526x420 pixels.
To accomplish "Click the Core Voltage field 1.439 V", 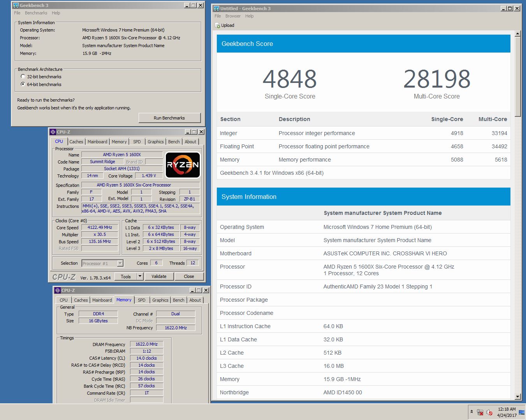I will coord(149,176).
